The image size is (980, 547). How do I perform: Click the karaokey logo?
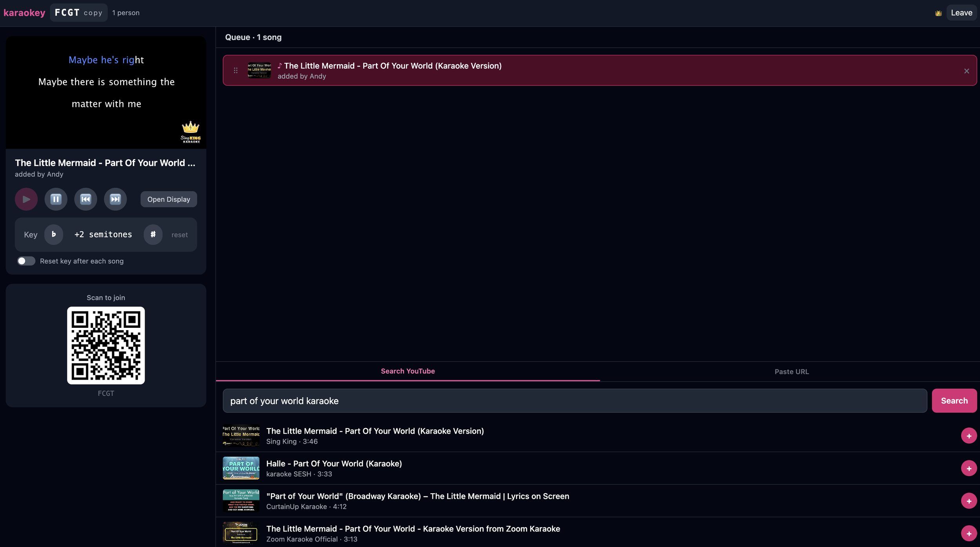tap(24, 13)
